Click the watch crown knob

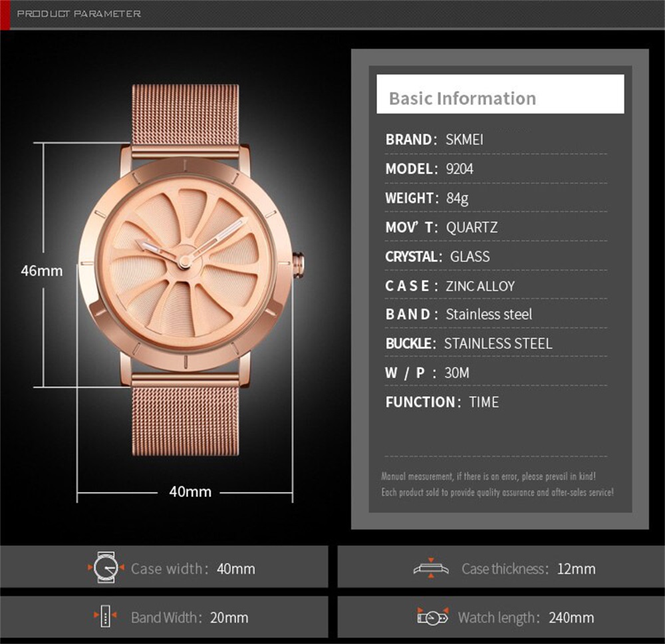[x=299, y=261]
